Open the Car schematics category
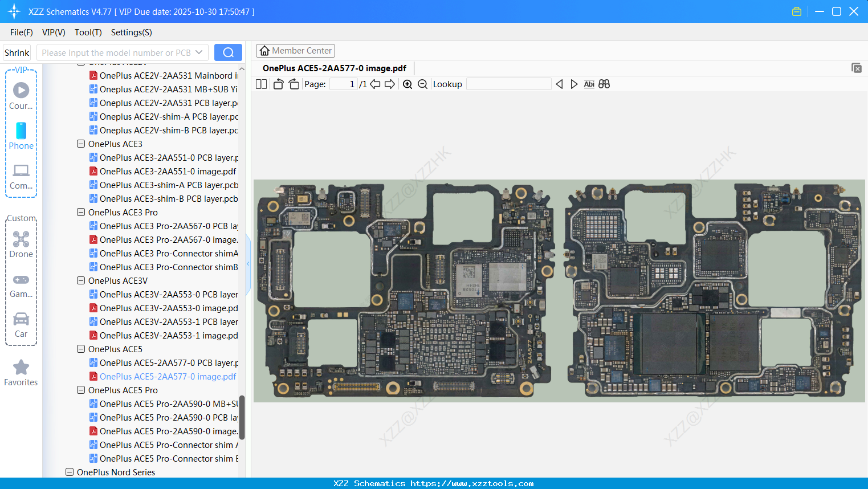The height and width of the screenshot is (489, 868). pos(21,325)
